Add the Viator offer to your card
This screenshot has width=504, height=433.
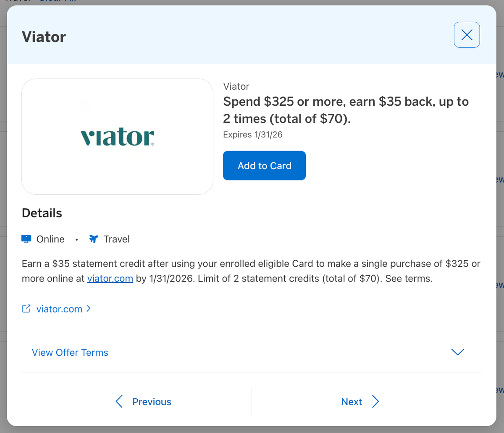264,165
